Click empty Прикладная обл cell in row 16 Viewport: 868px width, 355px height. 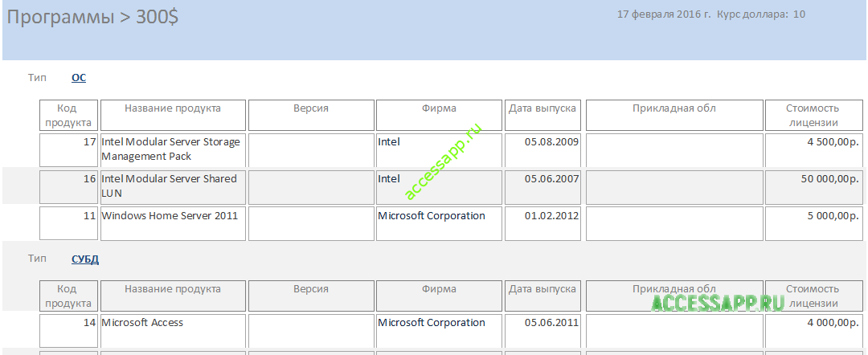coord(674,187)
